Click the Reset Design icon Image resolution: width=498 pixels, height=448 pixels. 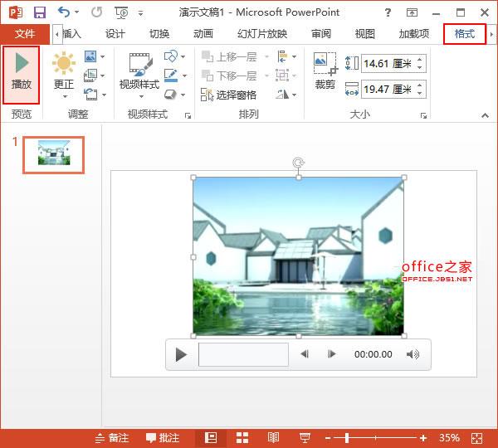pos(90,95)
